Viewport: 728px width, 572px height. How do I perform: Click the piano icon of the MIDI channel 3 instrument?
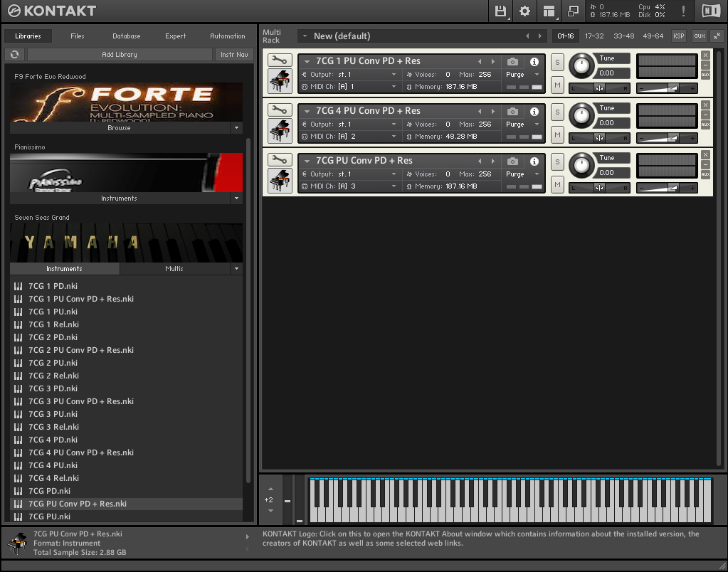point(280,180)
